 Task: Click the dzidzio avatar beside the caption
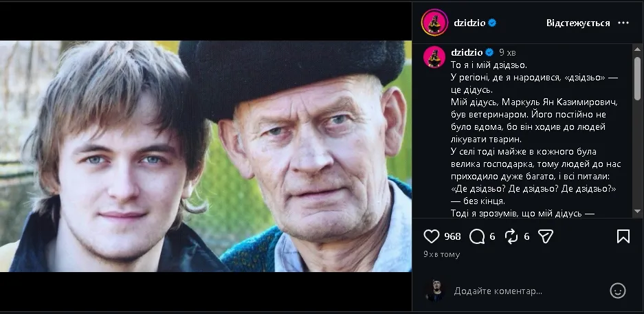point(434,57)
